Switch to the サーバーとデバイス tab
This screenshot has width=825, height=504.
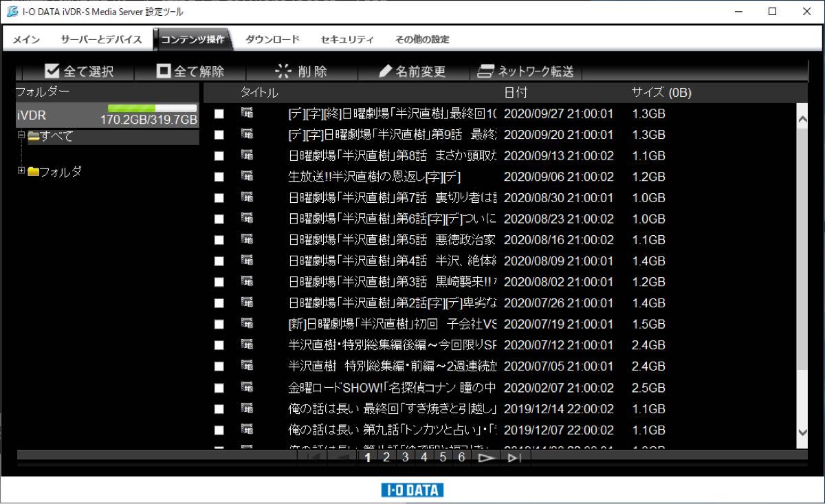click(x=101, y=39)
